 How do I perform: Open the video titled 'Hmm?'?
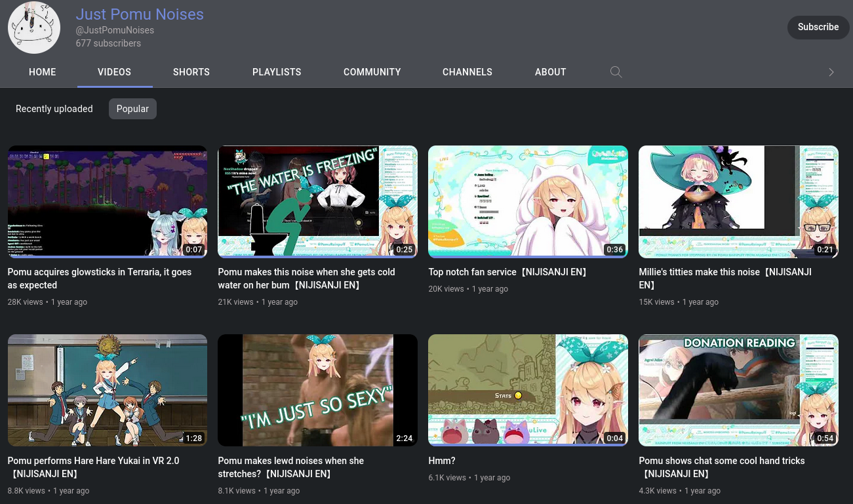[442, 461]
